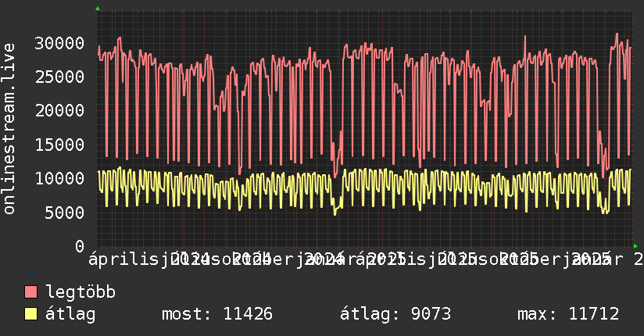Click the green arrow at y-axis top
Image resolution: width=644 pixels, height=336 pixels.
(98, 9)
